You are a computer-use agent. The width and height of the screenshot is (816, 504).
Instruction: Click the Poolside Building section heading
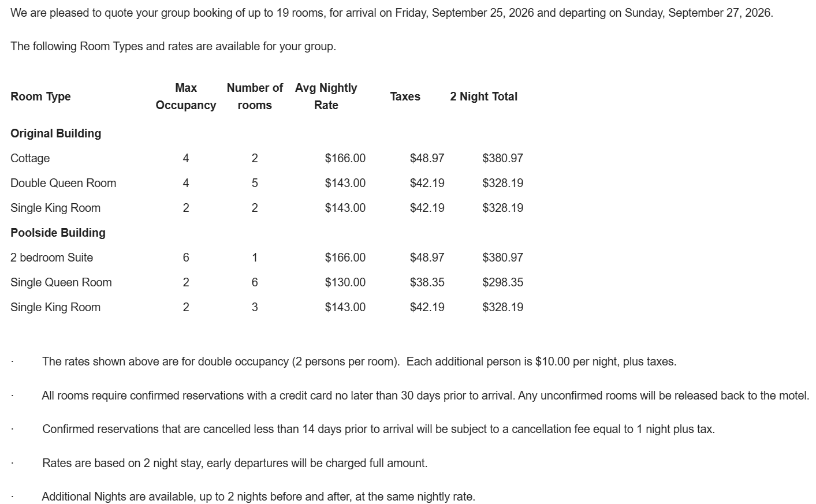pos(58,233)
